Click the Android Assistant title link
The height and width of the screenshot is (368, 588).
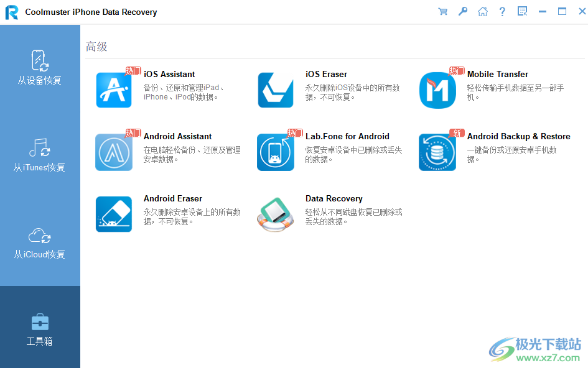178,136
